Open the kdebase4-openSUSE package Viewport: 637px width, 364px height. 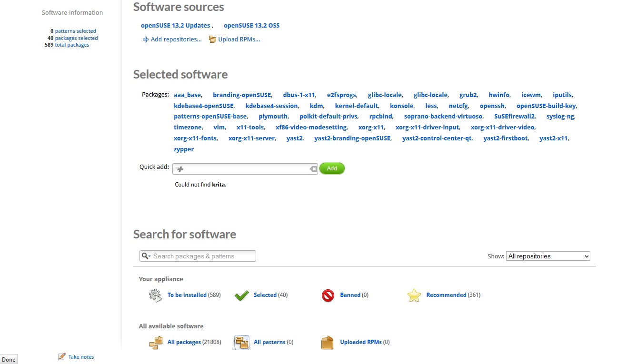(x=204, y=106)
